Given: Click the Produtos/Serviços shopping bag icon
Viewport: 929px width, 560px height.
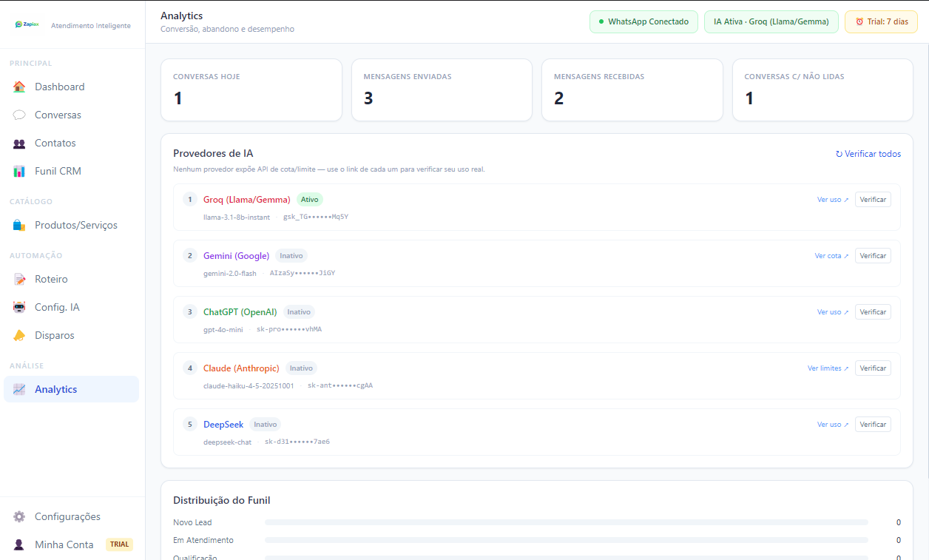Looking at the screenshot, I should [x=19, y=225].
